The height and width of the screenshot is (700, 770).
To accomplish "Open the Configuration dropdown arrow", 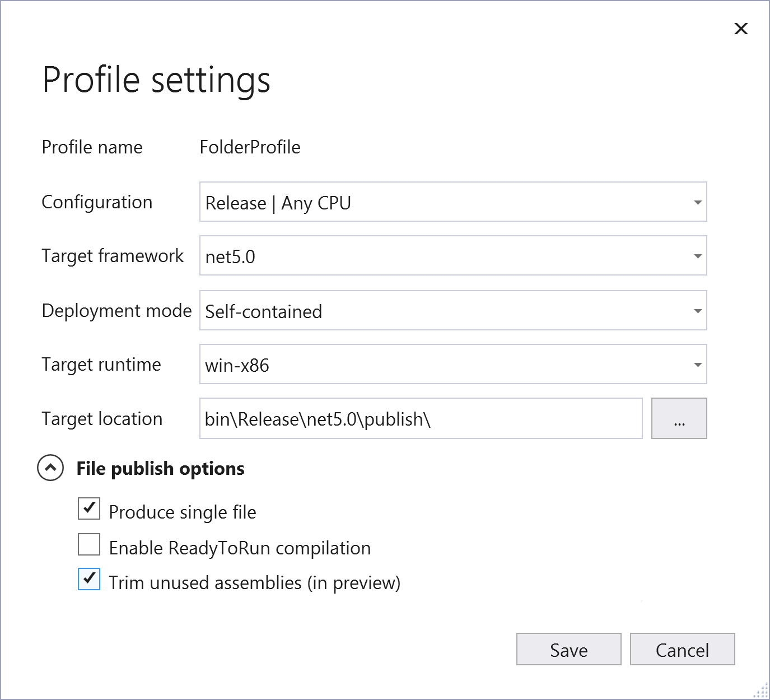I will (698, 202).
